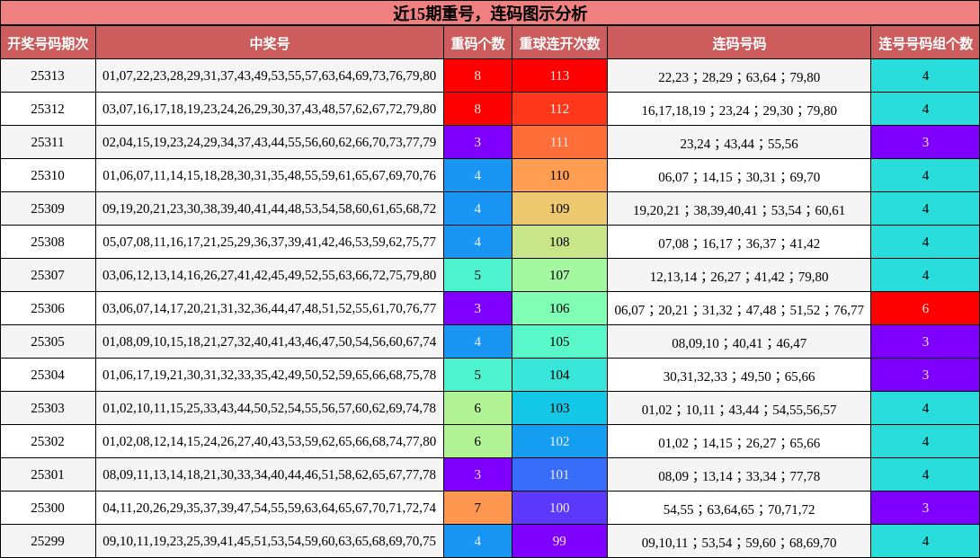980x558 pixels.
Task: Click the orange cell showing 7
Action: (477, 508)
